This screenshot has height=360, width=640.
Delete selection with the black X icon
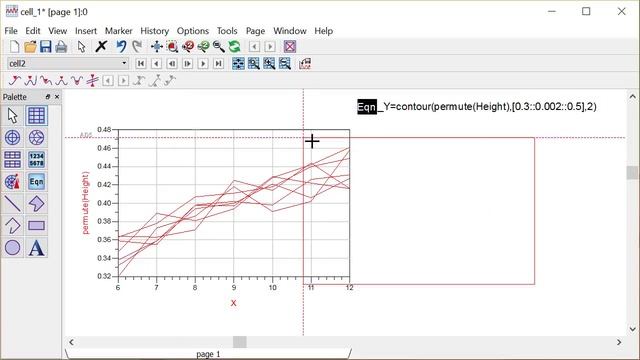[x=101, y=46]
